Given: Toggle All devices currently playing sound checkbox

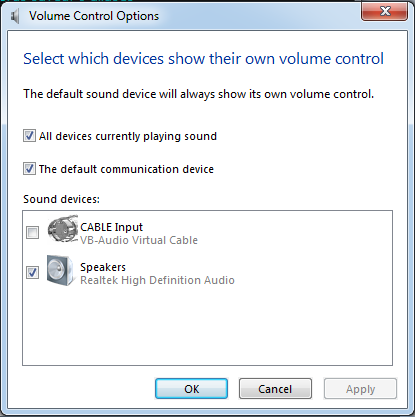Looking at the screenshot, I should pyautogui.click(x=29, y=136).
